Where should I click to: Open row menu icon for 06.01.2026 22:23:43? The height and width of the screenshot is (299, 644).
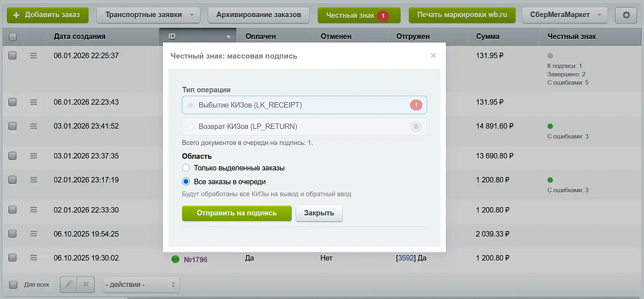[34, 102]
